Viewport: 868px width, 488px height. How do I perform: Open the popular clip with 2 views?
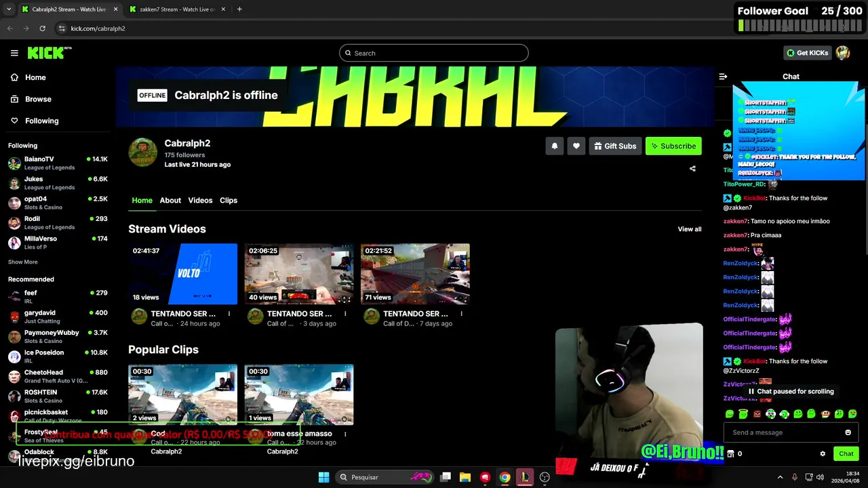tap(183, 394)
